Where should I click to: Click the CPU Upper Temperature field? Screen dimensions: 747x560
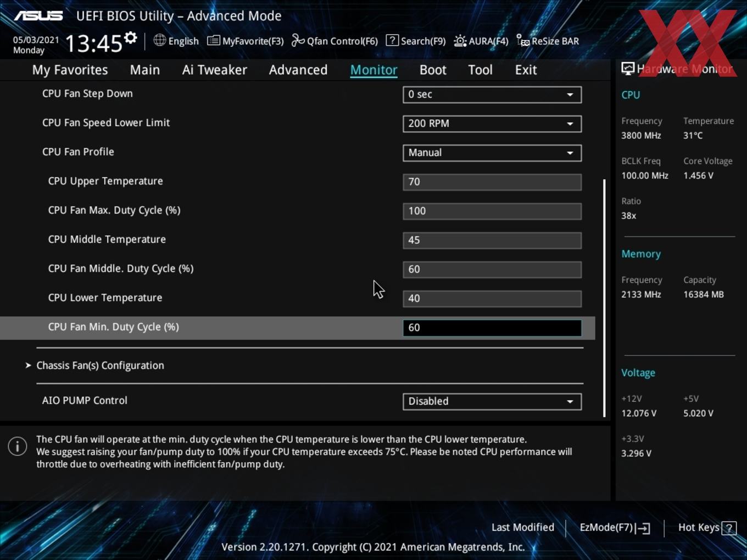tap(492, 182)
